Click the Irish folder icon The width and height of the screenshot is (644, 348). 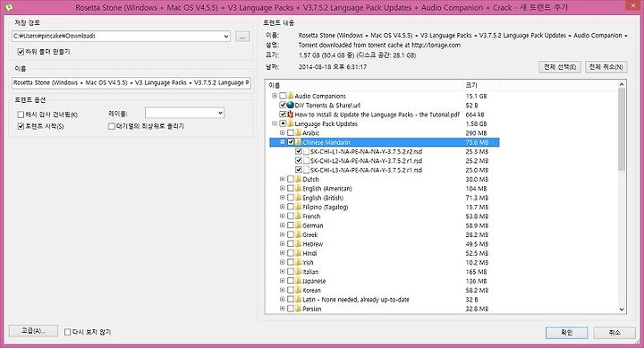coord(298,262)
